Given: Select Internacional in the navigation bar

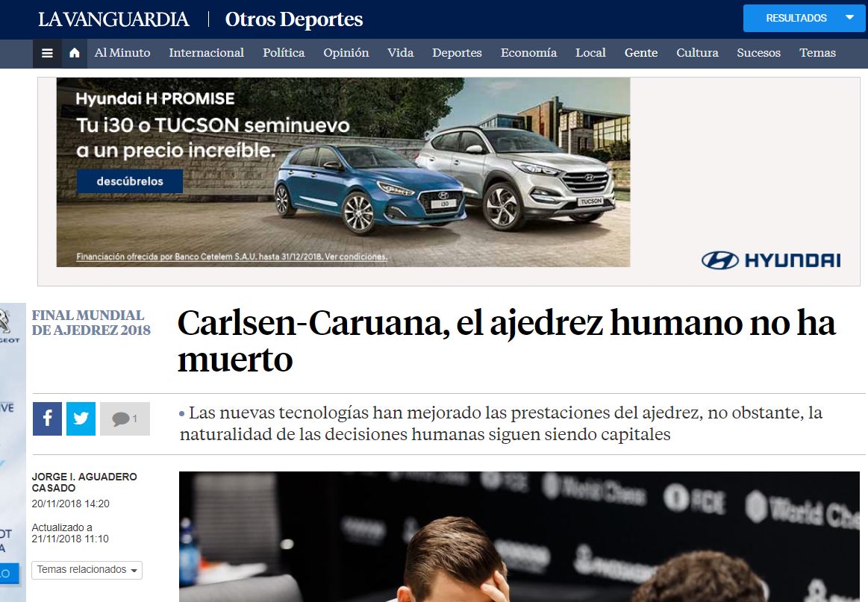Looking at the screenshot, I should pos(207,52).
